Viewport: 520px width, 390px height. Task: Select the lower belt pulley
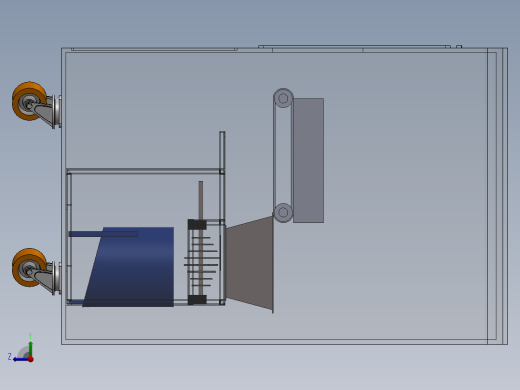click(x=283, y=212)
